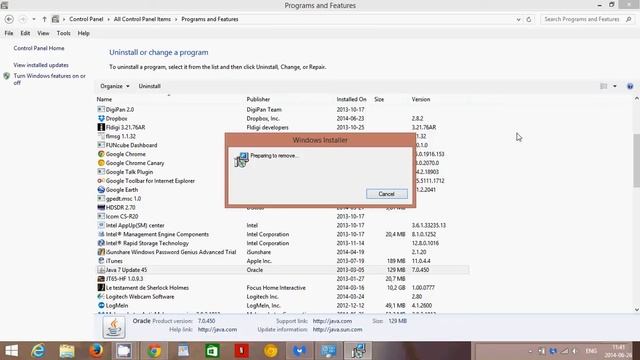Screen dimensions: 640x360
Task: Select the DigiPan 2.0 entry
Action: pyautogui.click(x=120, y=109)
